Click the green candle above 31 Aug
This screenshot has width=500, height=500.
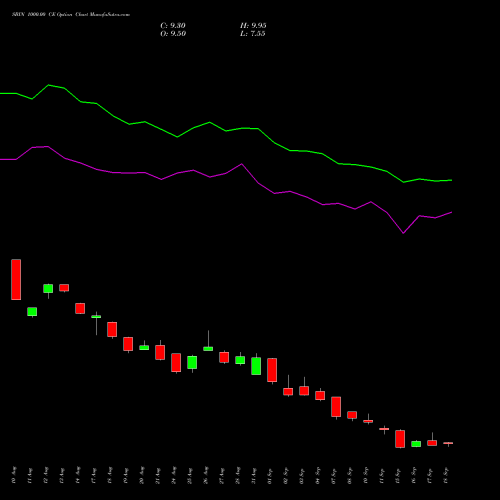click(x=256, y=366)
